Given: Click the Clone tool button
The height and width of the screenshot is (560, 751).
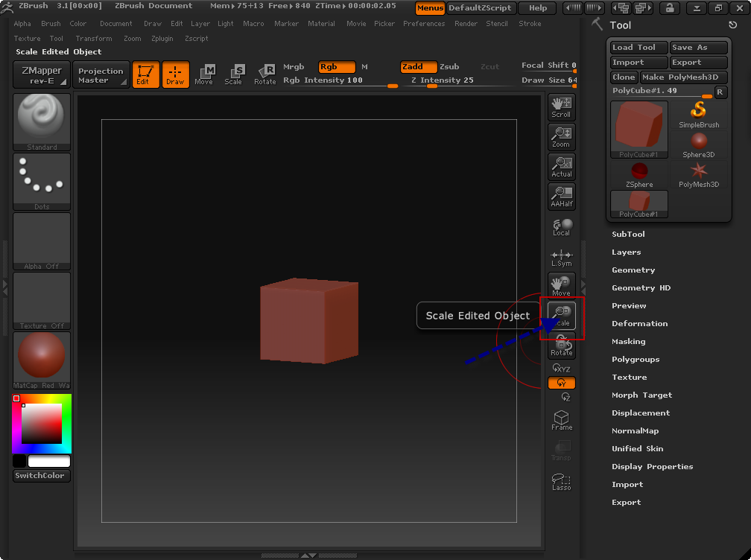Looking at the screenshot, I should pos(624,77).
